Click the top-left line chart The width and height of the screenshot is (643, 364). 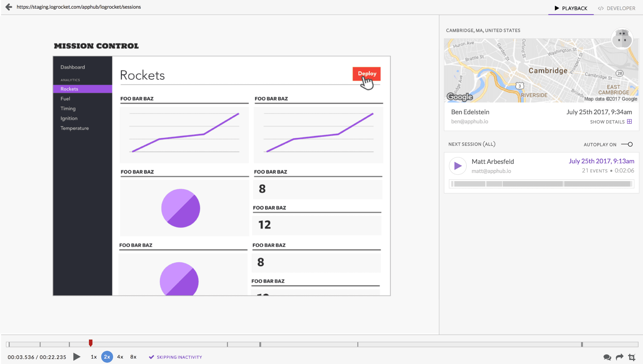click(x=184, y=135)
